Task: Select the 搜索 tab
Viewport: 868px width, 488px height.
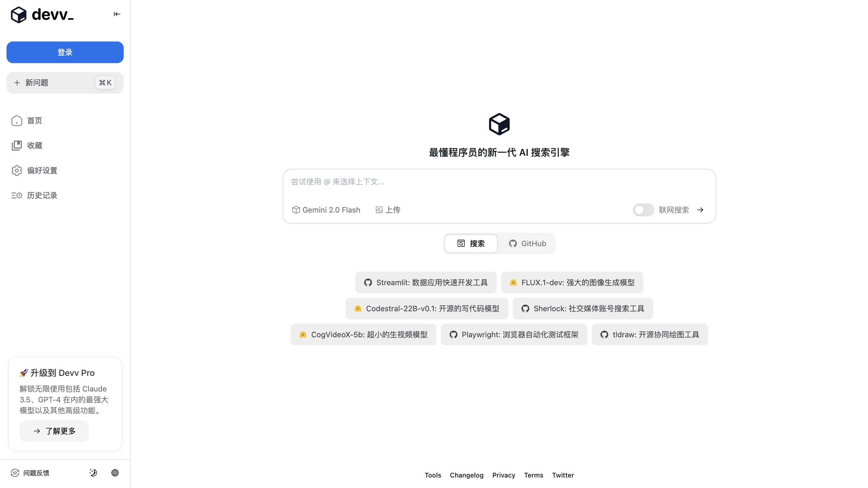Action: (x=471, y=243)
